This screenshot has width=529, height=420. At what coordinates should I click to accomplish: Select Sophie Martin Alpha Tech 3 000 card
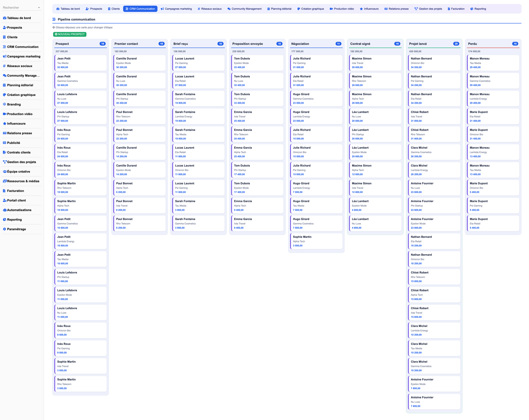click(316, 241)
